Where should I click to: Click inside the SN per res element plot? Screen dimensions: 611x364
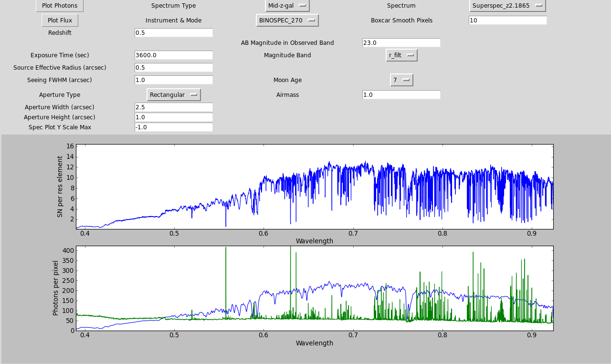[314, 187]
